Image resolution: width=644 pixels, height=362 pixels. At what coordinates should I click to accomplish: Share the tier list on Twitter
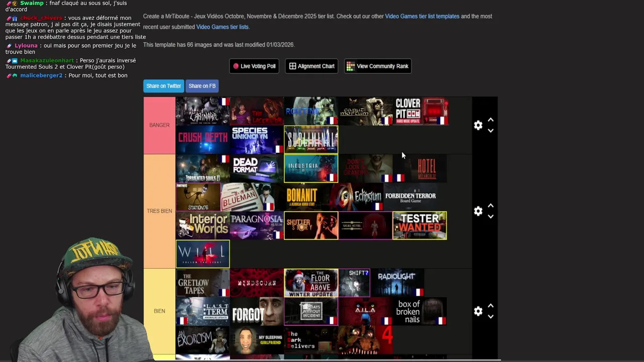(164, 86)
